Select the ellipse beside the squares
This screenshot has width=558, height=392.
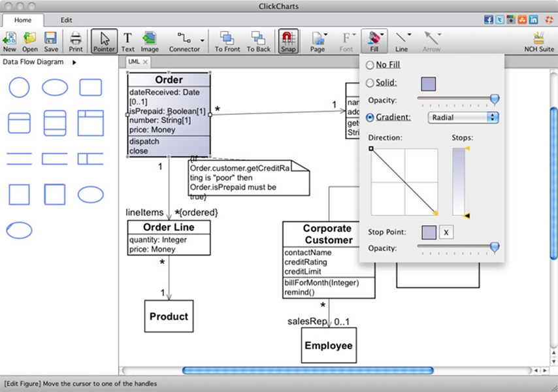(90, 194)
